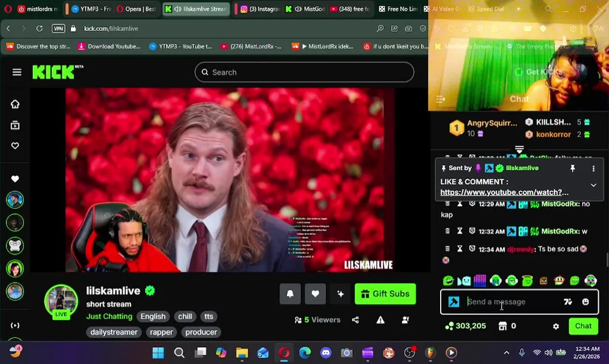Select the English tag
Viewport: 609px width, 364px height.
coord(153,316)
